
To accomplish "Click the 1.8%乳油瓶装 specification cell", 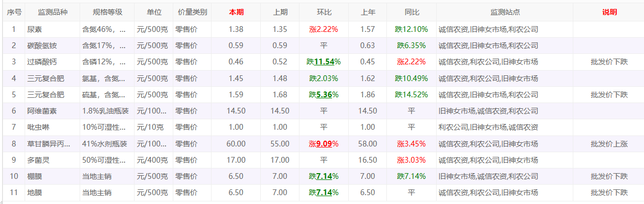I will tap(106, 111).
